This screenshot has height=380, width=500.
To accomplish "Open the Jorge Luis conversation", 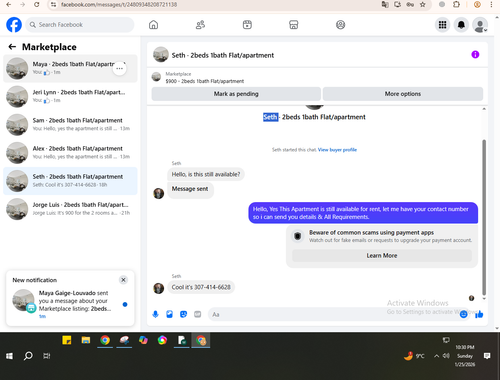I will [x=70, y=209].
